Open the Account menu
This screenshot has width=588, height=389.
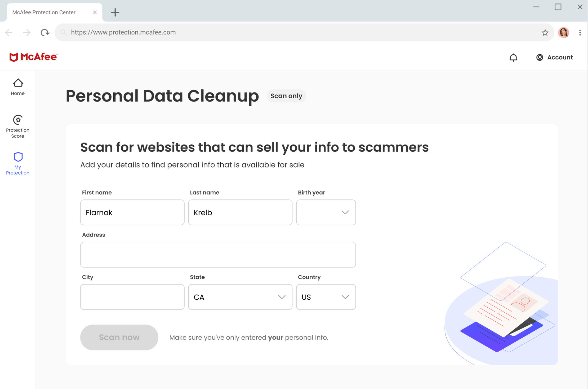(554, 58)
